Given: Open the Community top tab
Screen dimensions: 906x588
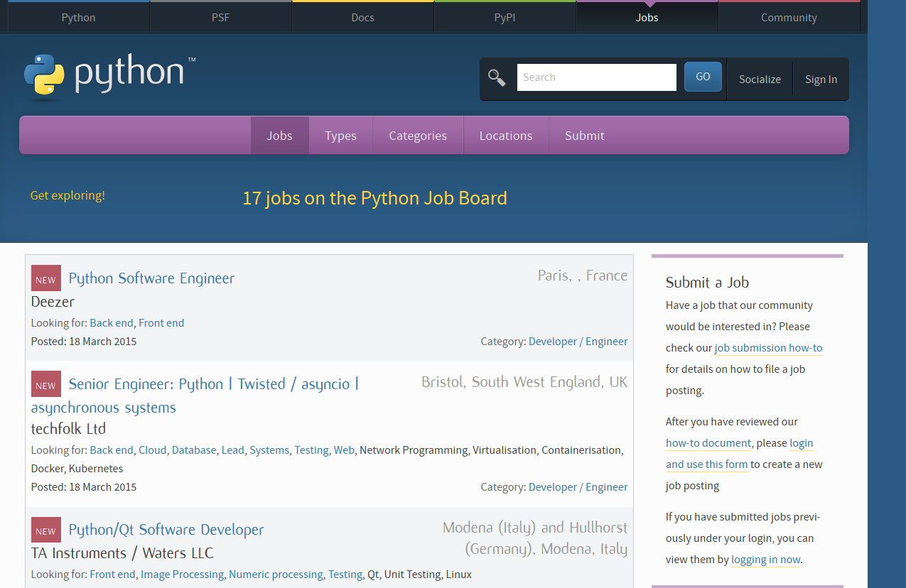Looking at the screenshot, I should pyautogui.click(x=789, y=18).
